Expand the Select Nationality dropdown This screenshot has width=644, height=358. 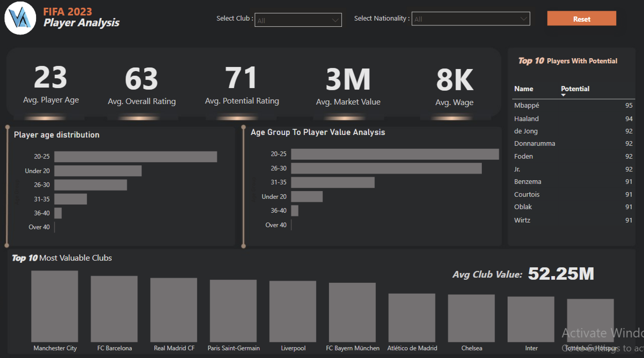[x=471, y=19]
